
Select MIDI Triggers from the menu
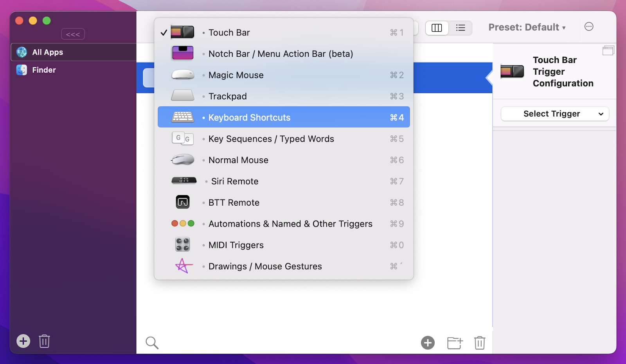point(236,245)
